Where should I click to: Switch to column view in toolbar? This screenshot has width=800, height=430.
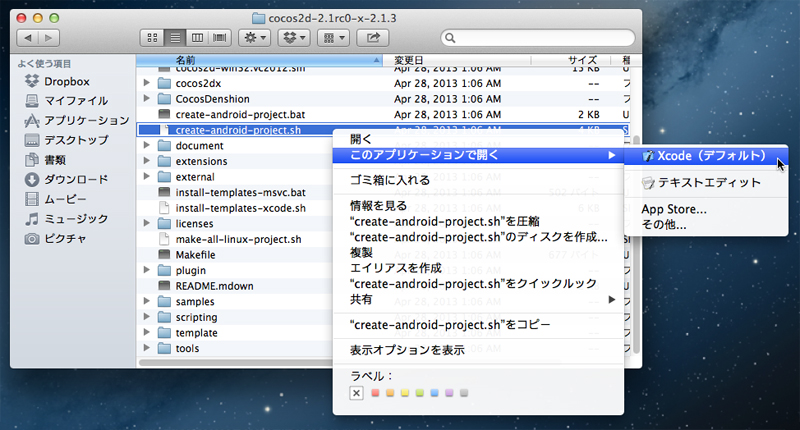point(197,38)
